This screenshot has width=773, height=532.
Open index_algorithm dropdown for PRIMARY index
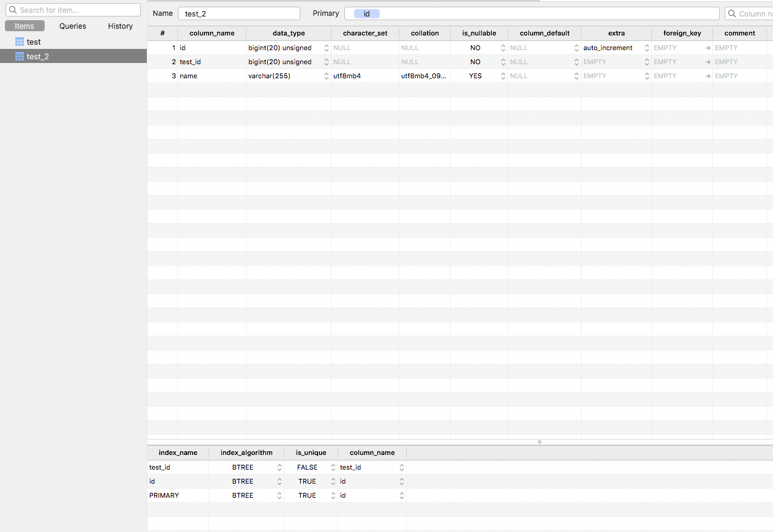(278, 495)
